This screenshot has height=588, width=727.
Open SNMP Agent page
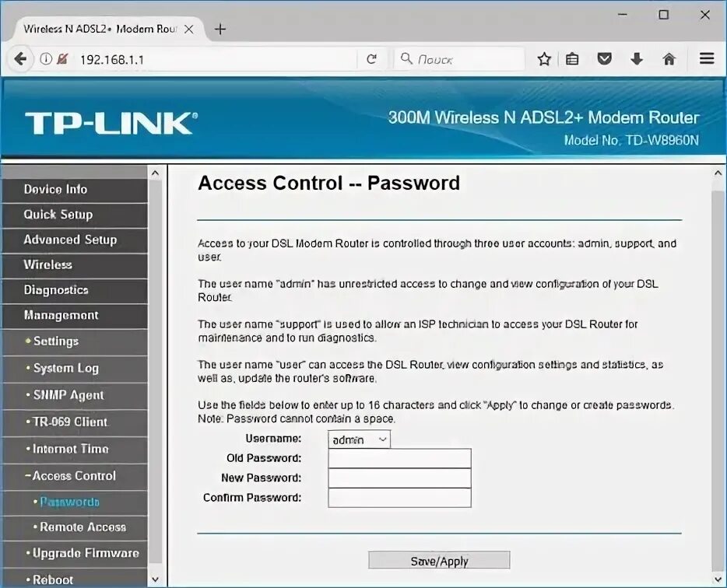click(x=75, y=396)
